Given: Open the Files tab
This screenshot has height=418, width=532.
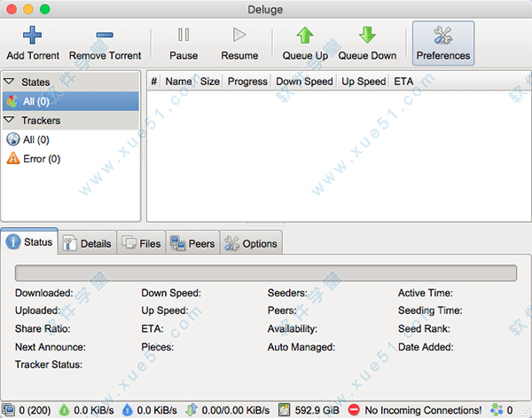Looking at the screenshot, I should [x=141, y=243].
